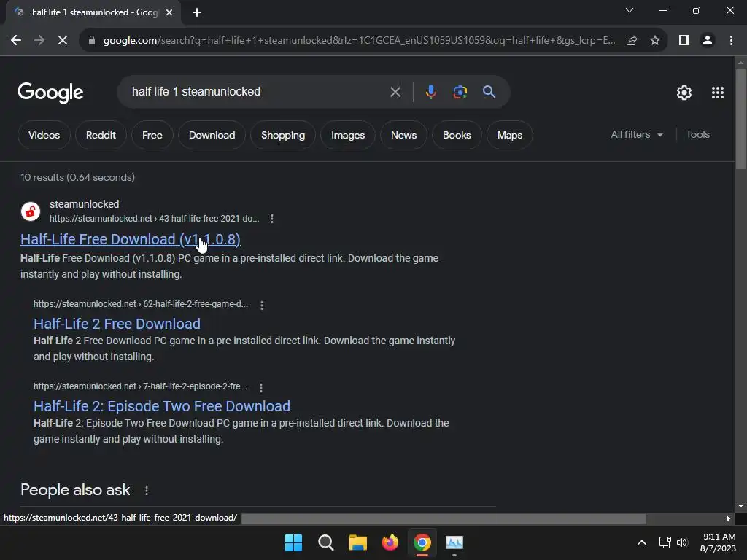The image size is (747, 560).
Task: Open File Explorer from taskbar
Action: click(x=357, y=542)
